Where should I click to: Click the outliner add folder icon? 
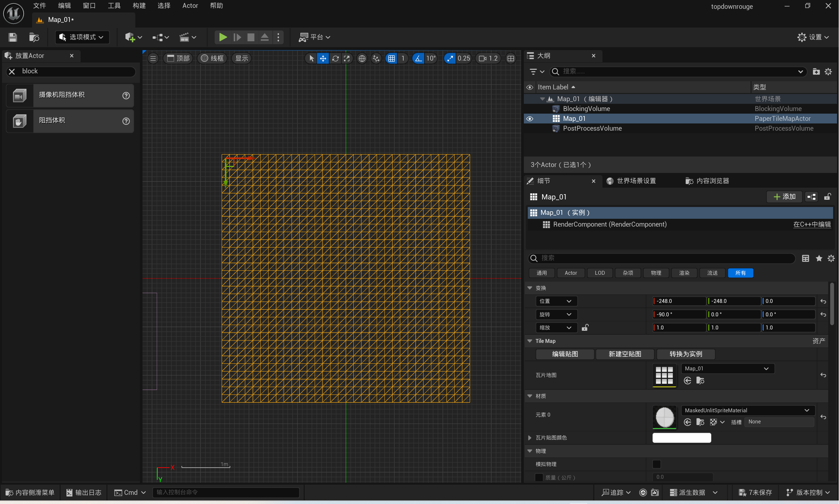point(816,72)
